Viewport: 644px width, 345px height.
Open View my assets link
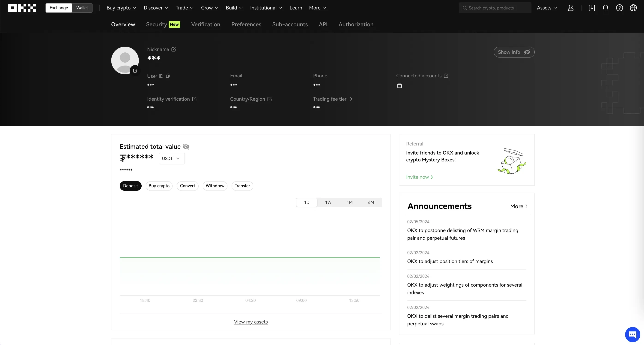click(x=251, y=322)
